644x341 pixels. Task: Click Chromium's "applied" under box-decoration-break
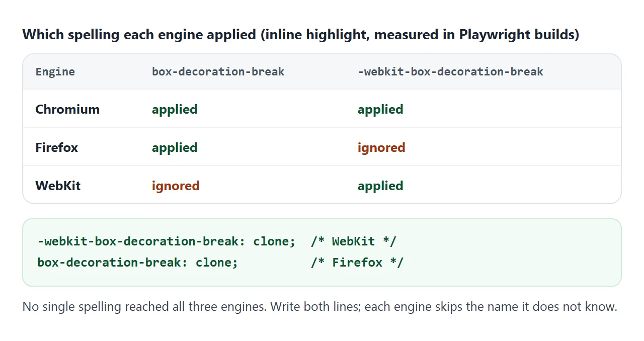(x=175, y=110)
